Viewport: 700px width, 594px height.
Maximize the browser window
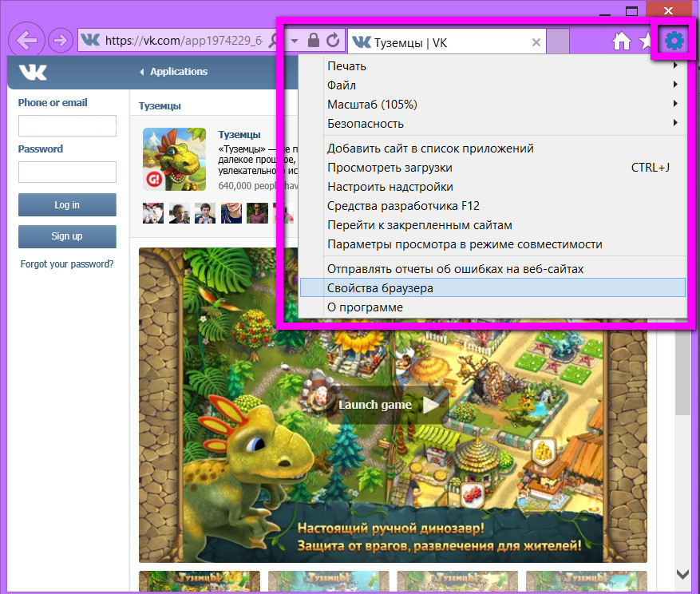click(631, 10)
